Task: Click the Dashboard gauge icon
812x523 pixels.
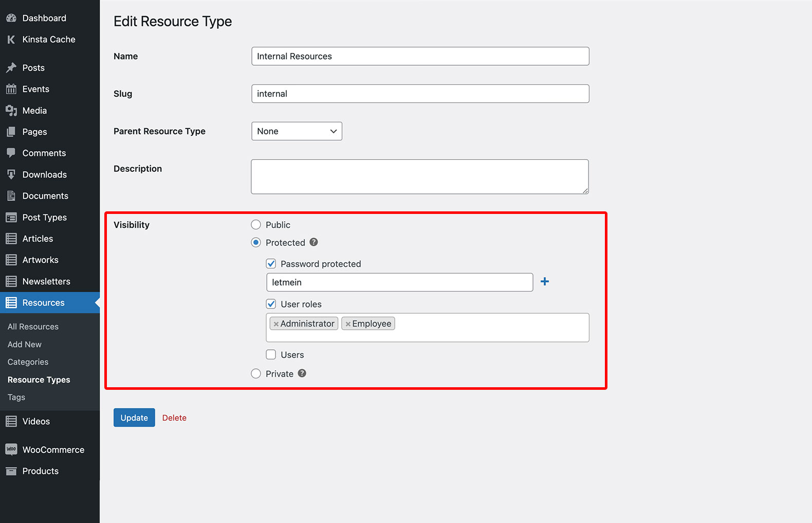Action: [x=11, y=18]
